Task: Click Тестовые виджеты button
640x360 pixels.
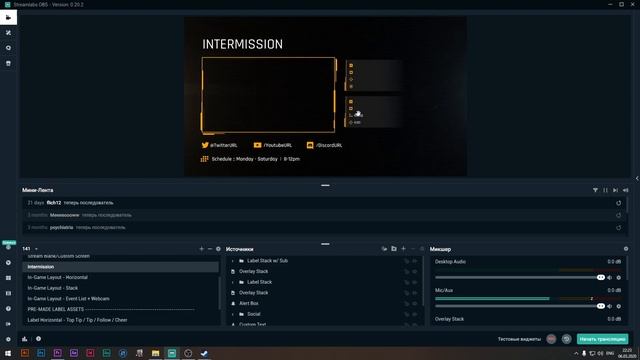Action: click(519, 339)
